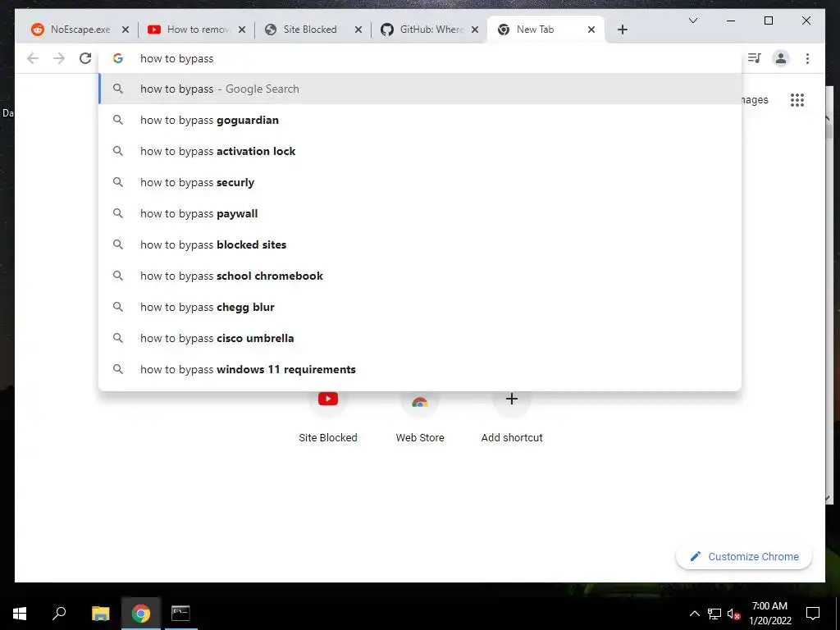Image resolution: width=840 pixels, height=630 pixels.
Task: Open the Web Store shortcut
Action: coord(420,418)
